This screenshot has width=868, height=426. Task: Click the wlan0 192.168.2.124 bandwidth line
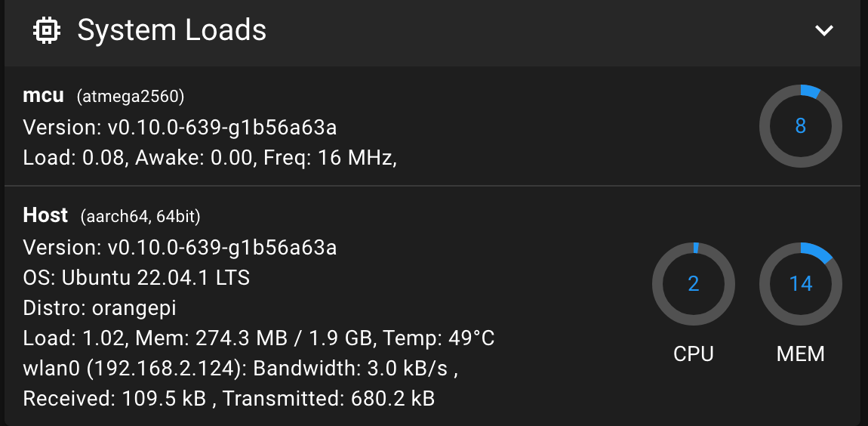[240, 369]
